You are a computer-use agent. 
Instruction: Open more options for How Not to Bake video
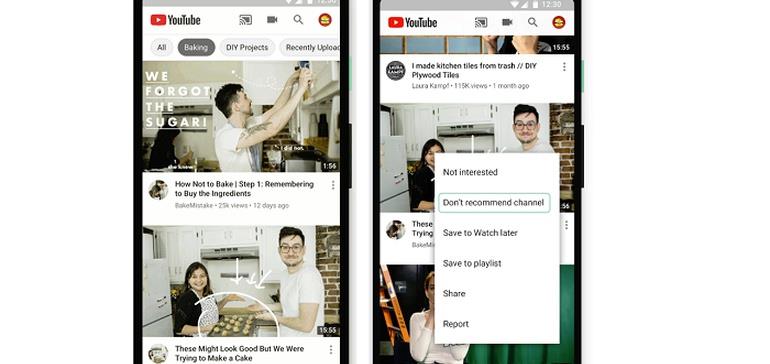click(x=333, y=185)
